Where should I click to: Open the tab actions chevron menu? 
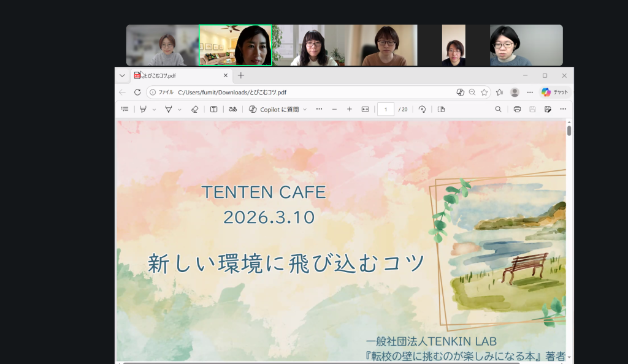(122, 75)
